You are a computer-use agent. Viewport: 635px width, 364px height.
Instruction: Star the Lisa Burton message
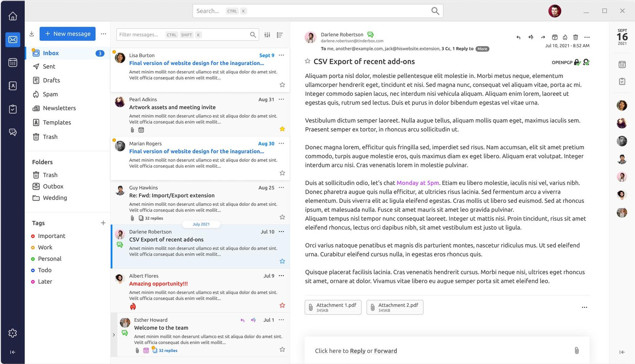[282, 85]
